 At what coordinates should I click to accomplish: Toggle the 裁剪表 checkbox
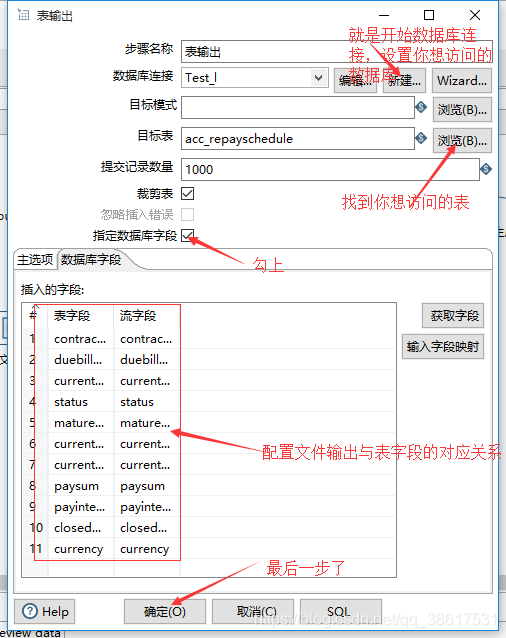pos(188,193)
